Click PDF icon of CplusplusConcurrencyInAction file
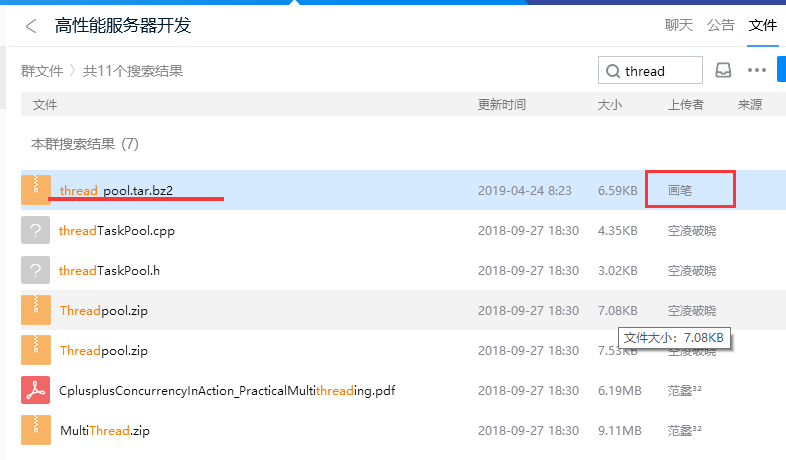The height and width of the screenshot is (460, 786). [x=36, y=390]
